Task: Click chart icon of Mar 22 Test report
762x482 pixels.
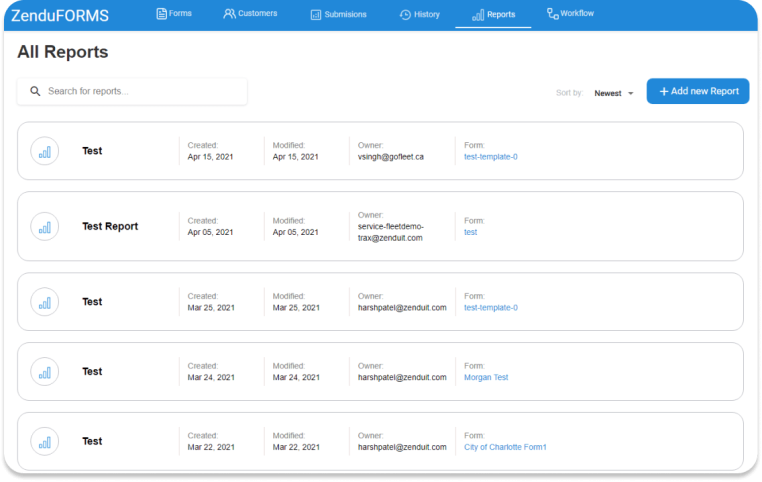Action: click(45, 442)
